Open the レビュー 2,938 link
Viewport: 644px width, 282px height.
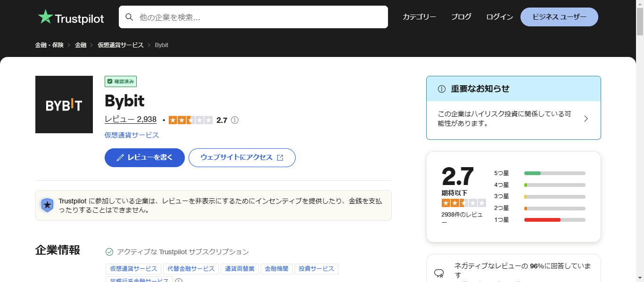coord(130,119)
